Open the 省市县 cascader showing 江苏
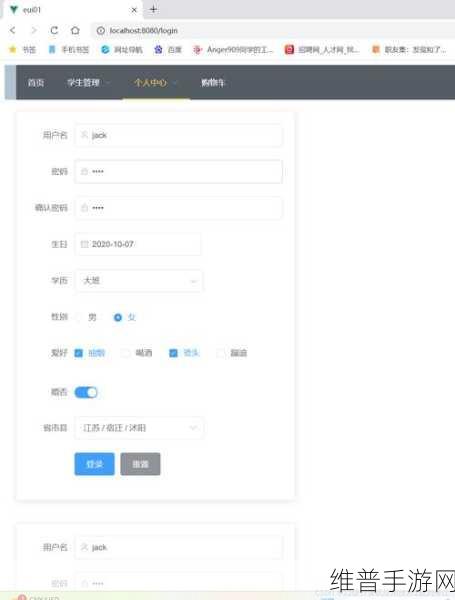Viewport: 455px width, 600px height. (x=139, y=427)
